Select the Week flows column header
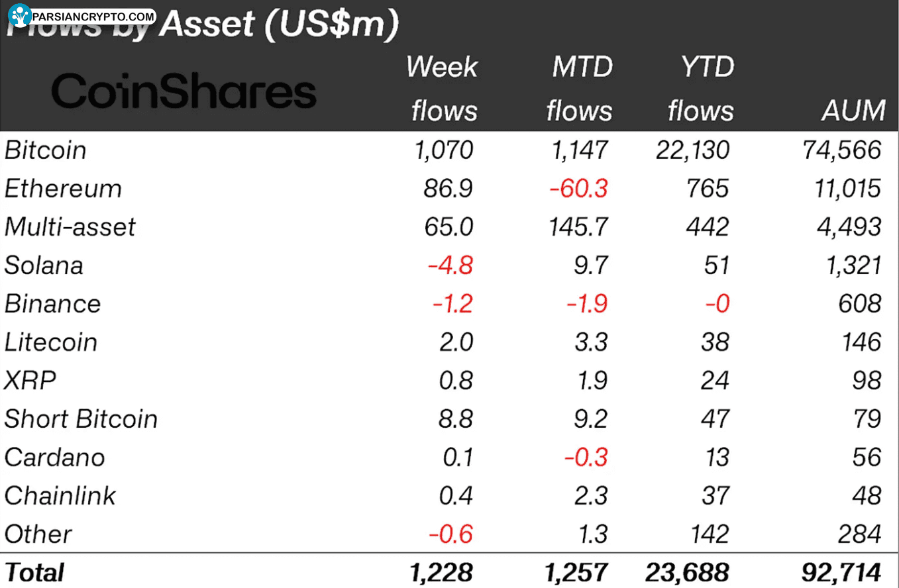Image resolution: width=899 pixels, height=588 pixels. click(x=443, y=88)
